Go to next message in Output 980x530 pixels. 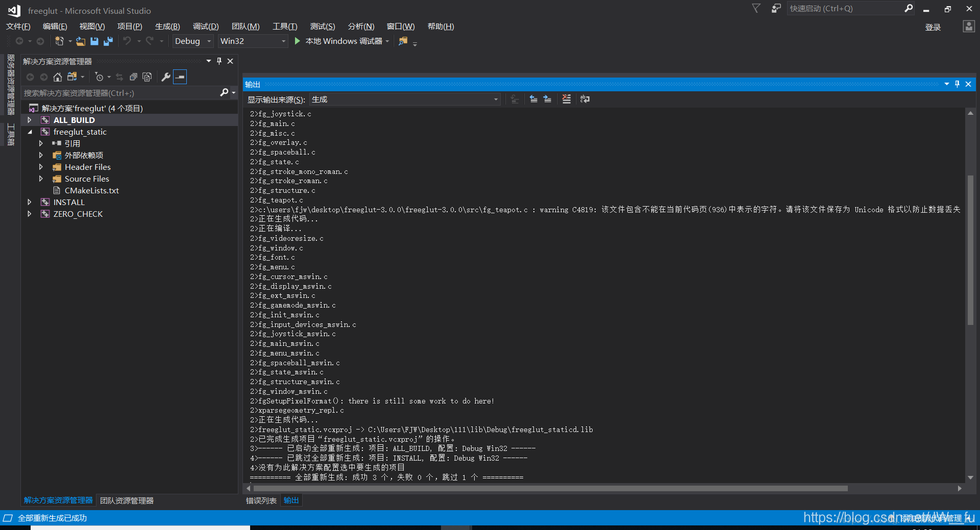pos(547,99)
